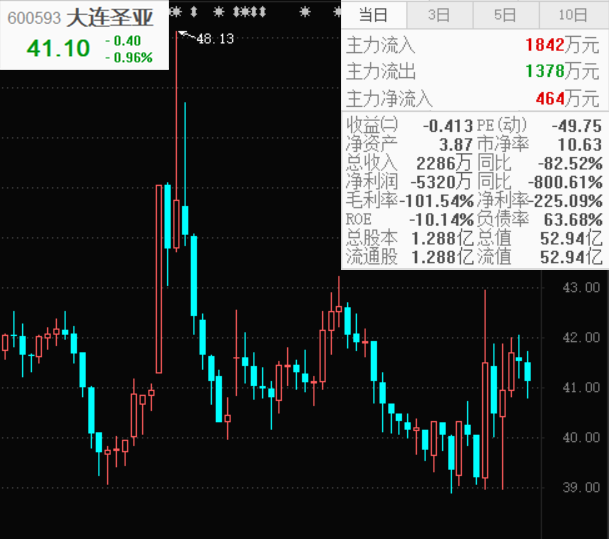The height and width of the screenshot is (539, 609).
Task: Click the price change -0.40
Action: point(123,41)
